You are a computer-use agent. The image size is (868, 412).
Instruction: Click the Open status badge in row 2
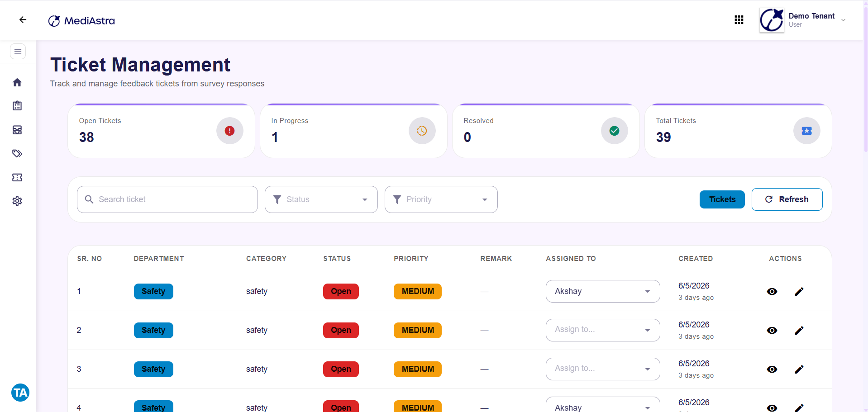(x=341, y=330)
